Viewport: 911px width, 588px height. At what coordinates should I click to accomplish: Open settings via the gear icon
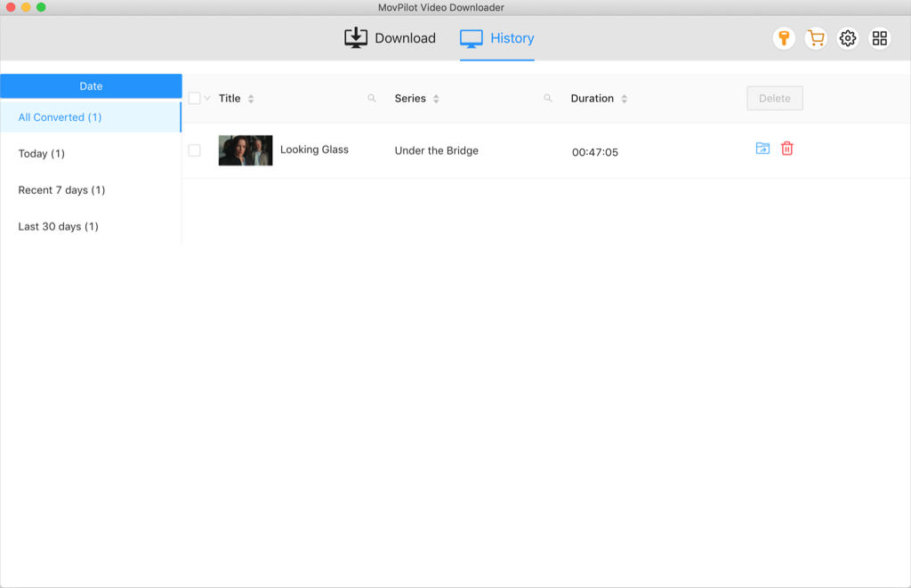(848, 38)
